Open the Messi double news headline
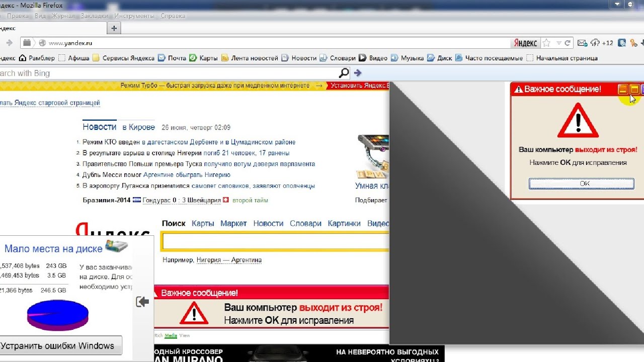644x362 pixels. tap(156, 175)
